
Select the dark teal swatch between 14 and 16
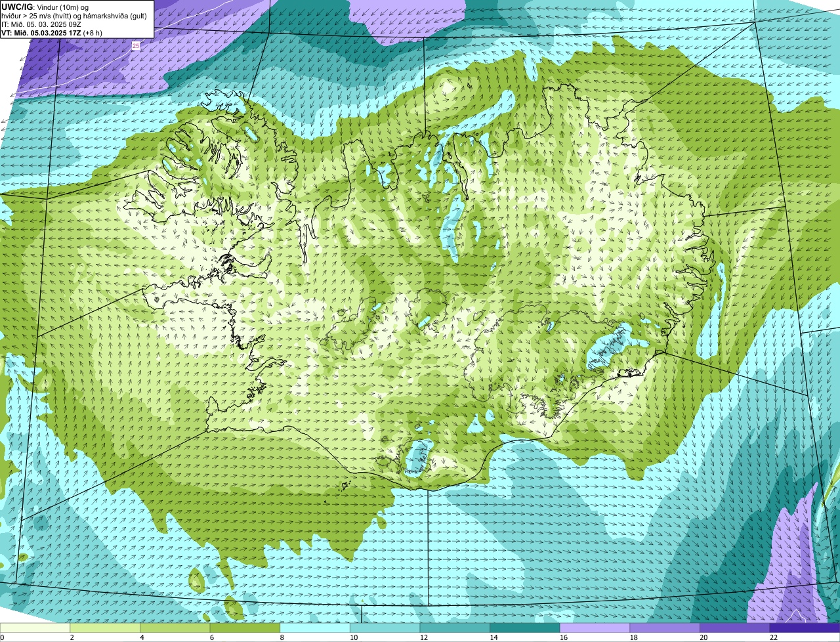pos(525,628)
